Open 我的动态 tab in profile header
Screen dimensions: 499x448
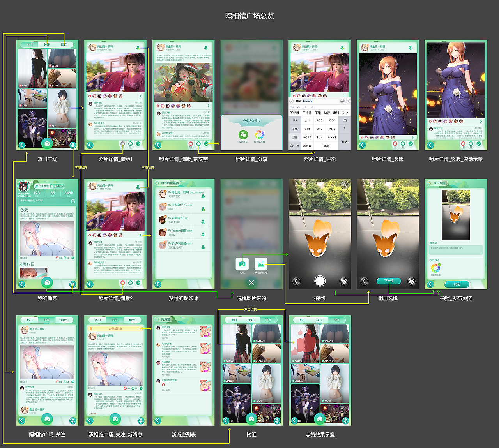(x=57, y=186)
